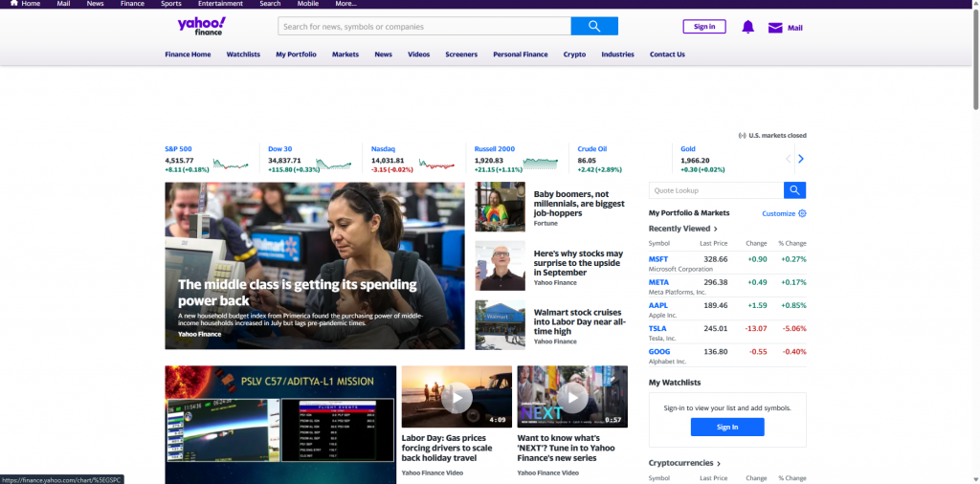Open the Tim Cook stocks article thumbnail

click(x=500, y=266)
